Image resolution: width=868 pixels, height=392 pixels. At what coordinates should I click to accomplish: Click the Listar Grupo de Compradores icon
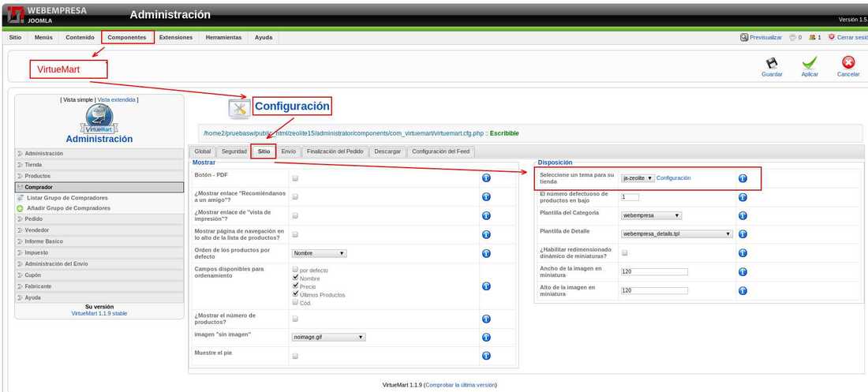[x=20, y=198]
